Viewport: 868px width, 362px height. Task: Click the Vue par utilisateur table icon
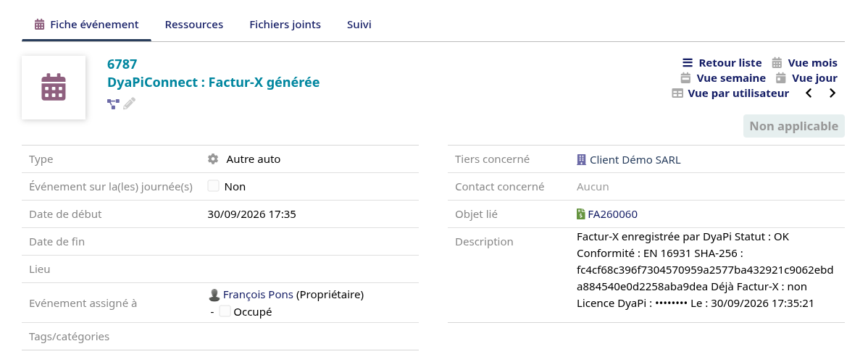677,93
